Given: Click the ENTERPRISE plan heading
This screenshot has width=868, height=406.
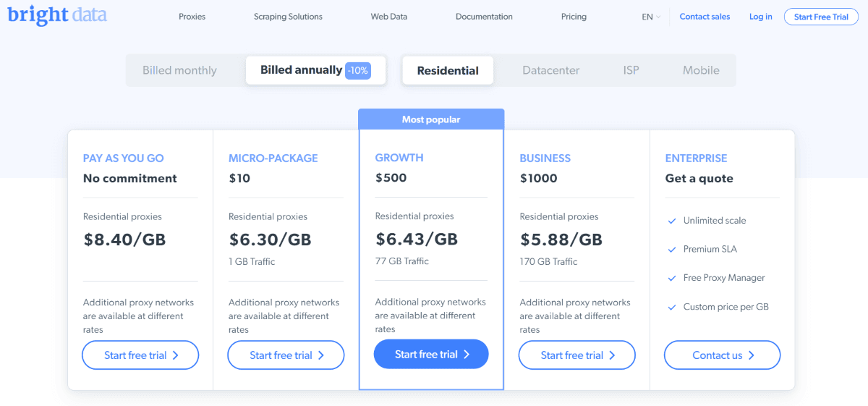Looking at the screenshot, I should click(697, 158).
